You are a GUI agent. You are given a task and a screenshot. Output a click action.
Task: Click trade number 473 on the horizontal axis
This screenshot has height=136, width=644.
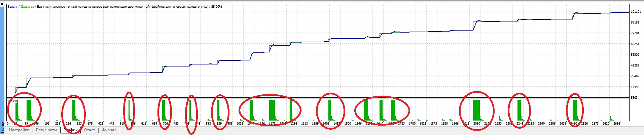point(112,124)
